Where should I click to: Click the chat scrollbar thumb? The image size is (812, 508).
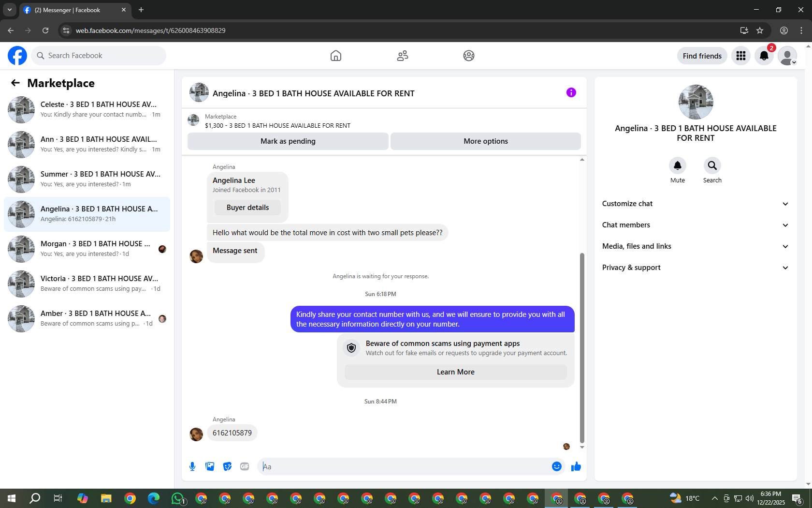click(x=582, y=347)
